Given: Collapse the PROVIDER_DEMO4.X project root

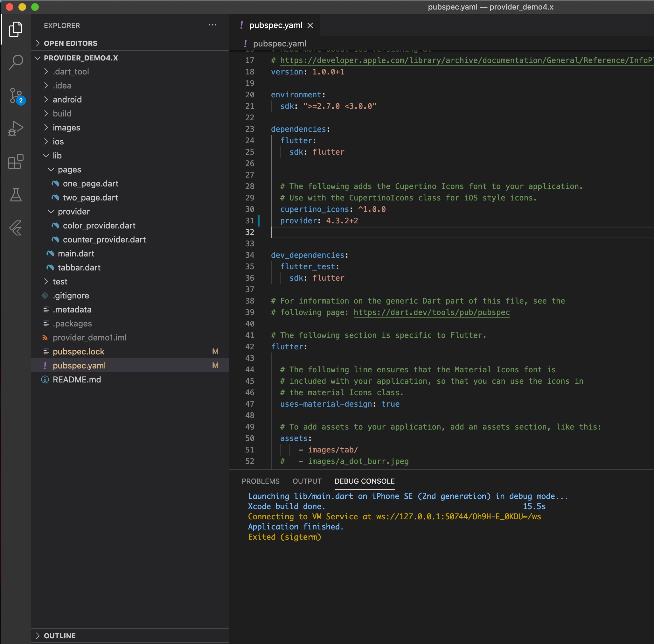Looking at the screenshot, I should (x=81, y=58).
